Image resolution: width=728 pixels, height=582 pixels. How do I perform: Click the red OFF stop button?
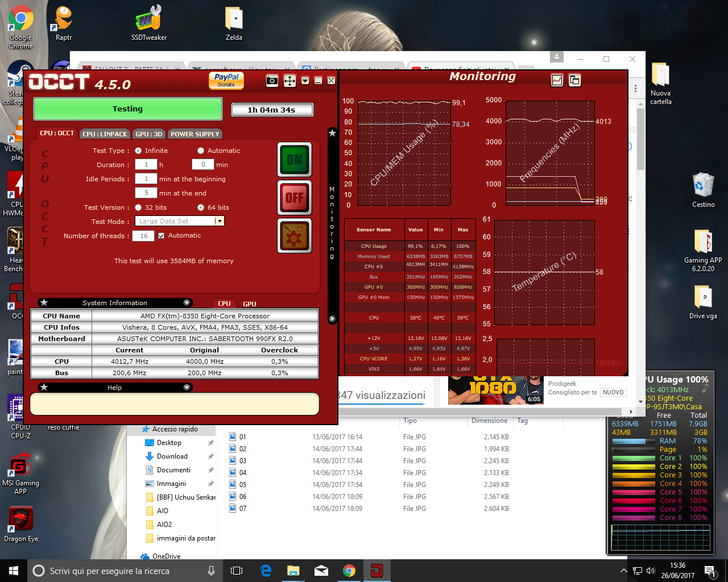coord(295,197)
